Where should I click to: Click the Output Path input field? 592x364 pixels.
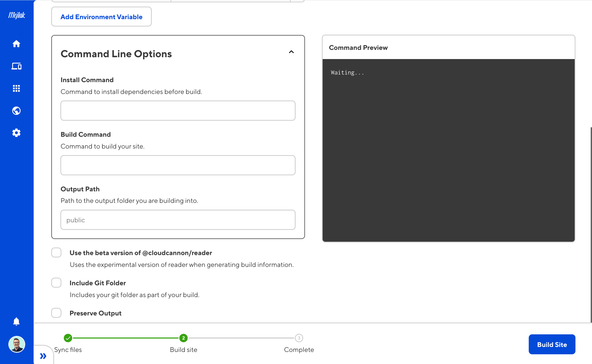point(178,220)
